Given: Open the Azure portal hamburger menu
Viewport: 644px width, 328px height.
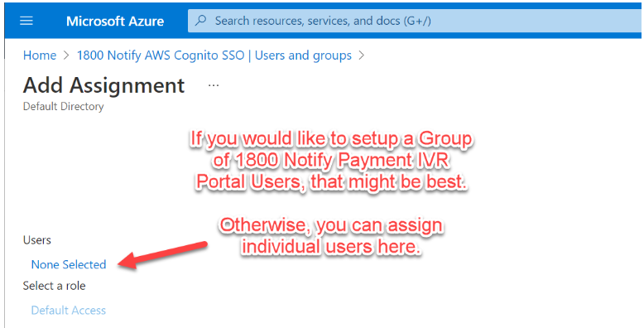Looking at the screenshot, I should click(26, 21).
